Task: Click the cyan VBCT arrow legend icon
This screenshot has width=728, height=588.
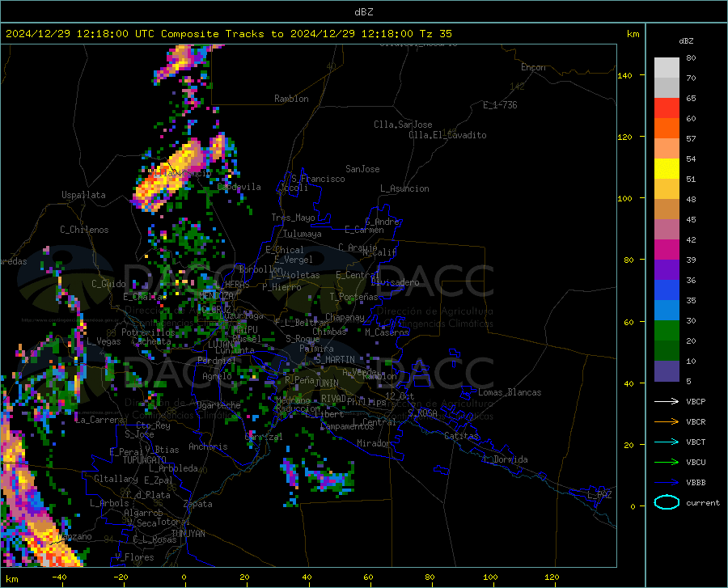Action: [667, 442]
